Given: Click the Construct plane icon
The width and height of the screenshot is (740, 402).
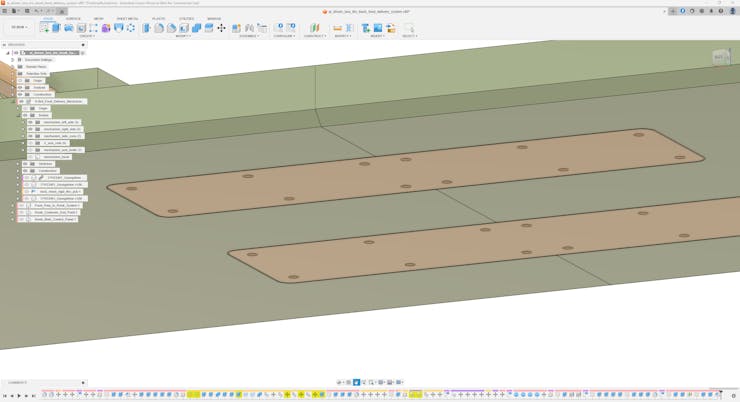Looking at the screenshot, I should coord(314,28).
